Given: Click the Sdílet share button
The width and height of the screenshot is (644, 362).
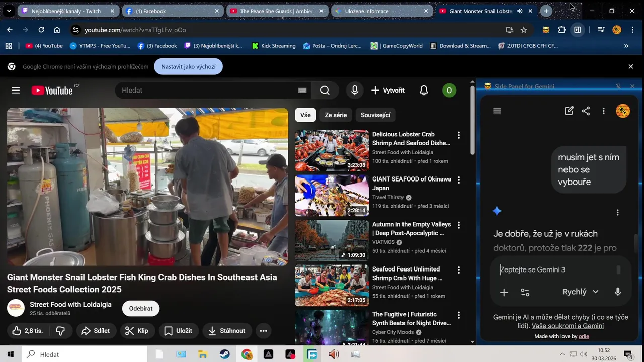Looking at the screenshot, I should (96, 331).
